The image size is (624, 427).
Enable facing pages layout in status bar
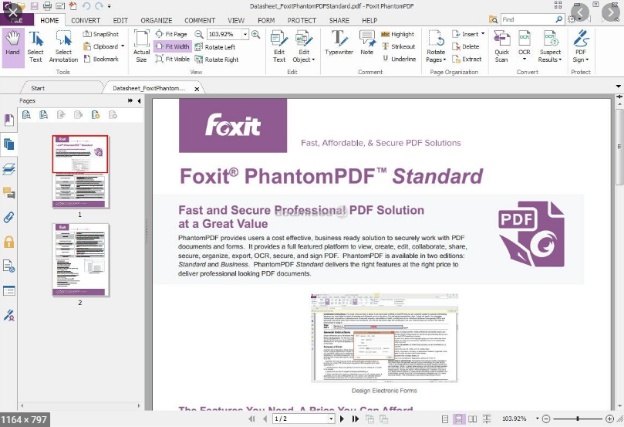472,419
